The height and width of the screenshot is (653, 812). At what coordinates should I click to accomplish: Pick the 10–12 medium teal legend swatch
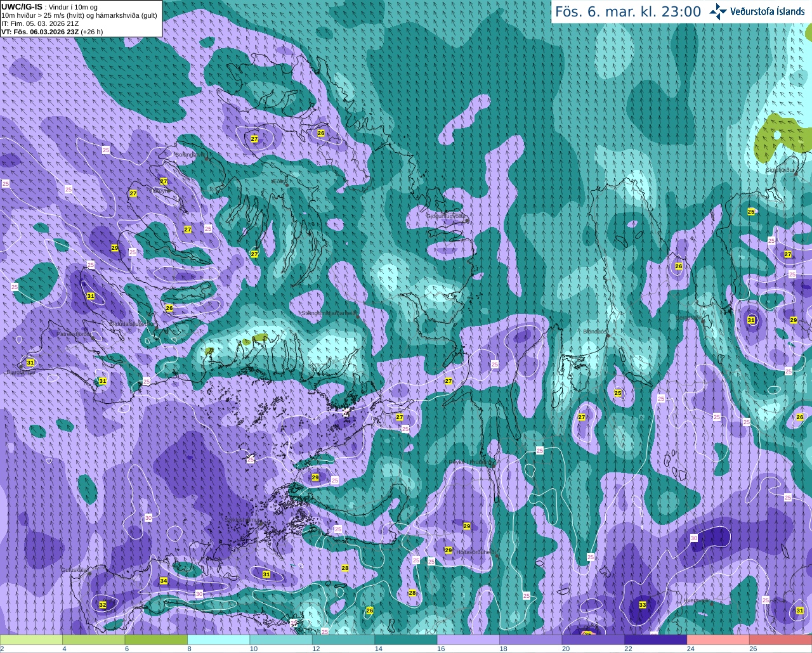[x=281, y=640]
